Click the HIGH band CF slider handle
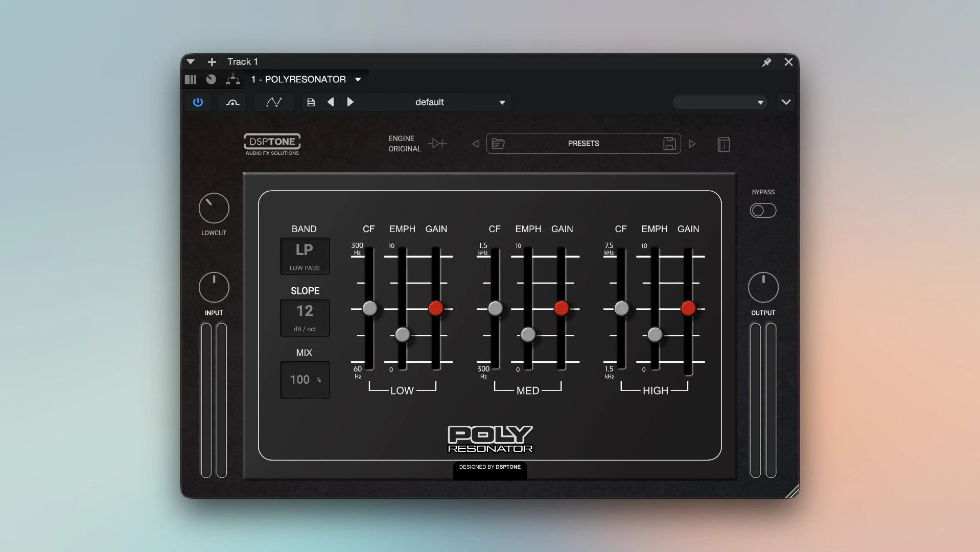 (x=621, y=308)
